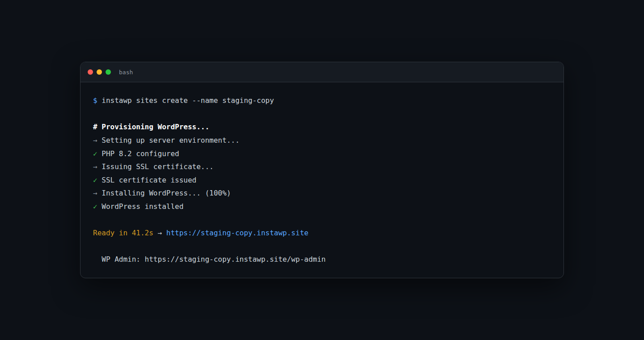Viewport: 644px width, 340px height.
Task: Click the blue $ prompt symbol
Action: coord(95,101)
